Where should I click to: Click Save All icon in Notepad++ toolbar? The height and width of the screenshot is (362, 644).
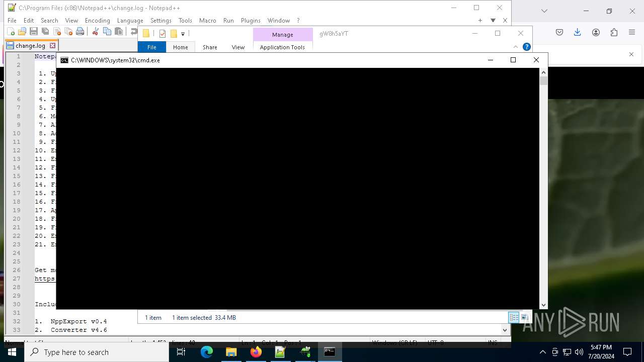pos(45,32)
